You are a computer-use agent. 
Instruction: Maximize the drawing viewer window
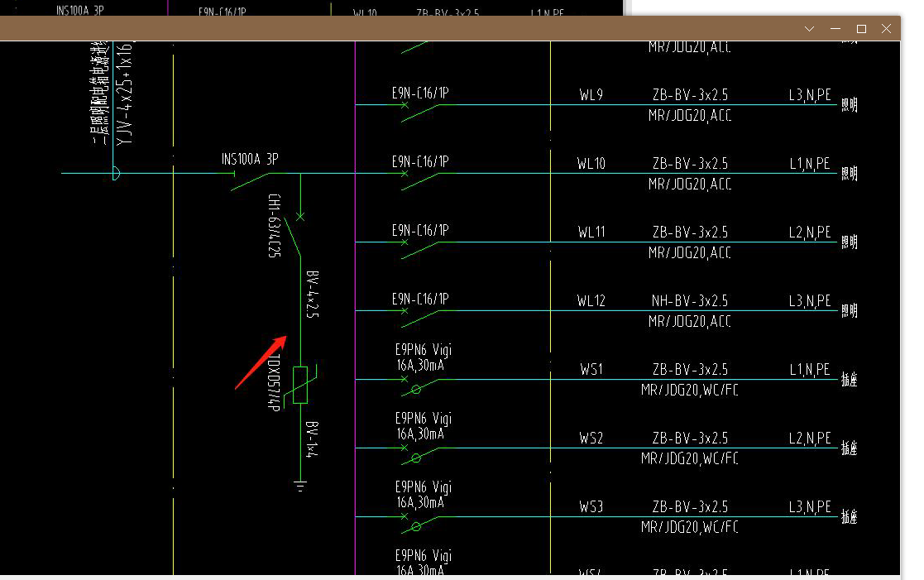click(861, 29)
